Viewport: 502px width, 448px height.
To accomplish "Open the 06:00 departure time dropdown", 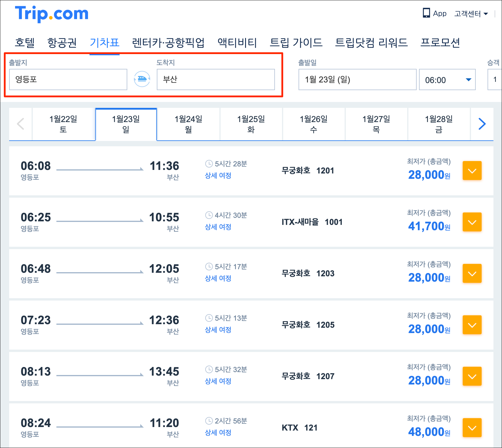I will coord(447,79).
